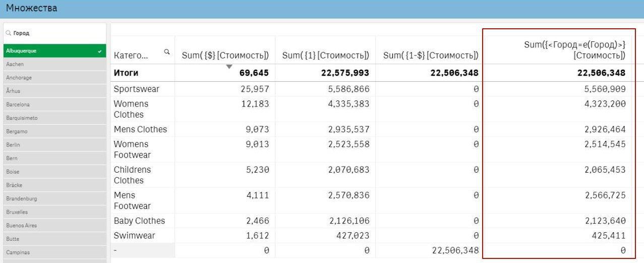Select the Mens Clothes category row

click(x=140, y=129)
